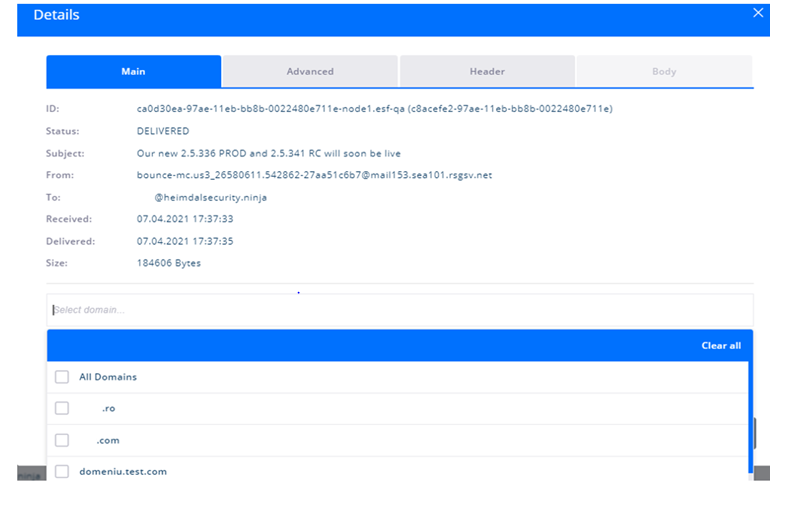Check the All Domains checkbox
This screenshot has height=509, width=793.
(x=62, y=377)
